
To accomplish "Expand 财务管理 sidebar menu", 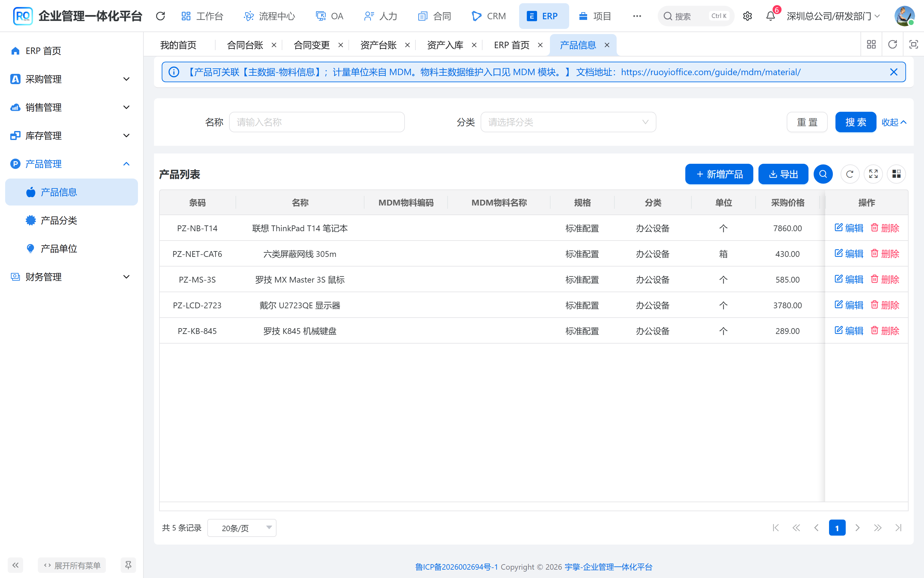I will point(72,277).
